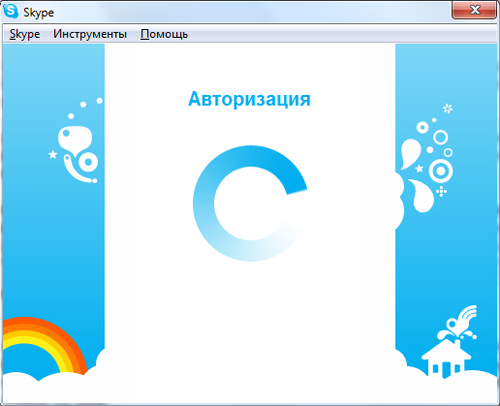
Task: Open the Skype menu
Action: point(25,34)
